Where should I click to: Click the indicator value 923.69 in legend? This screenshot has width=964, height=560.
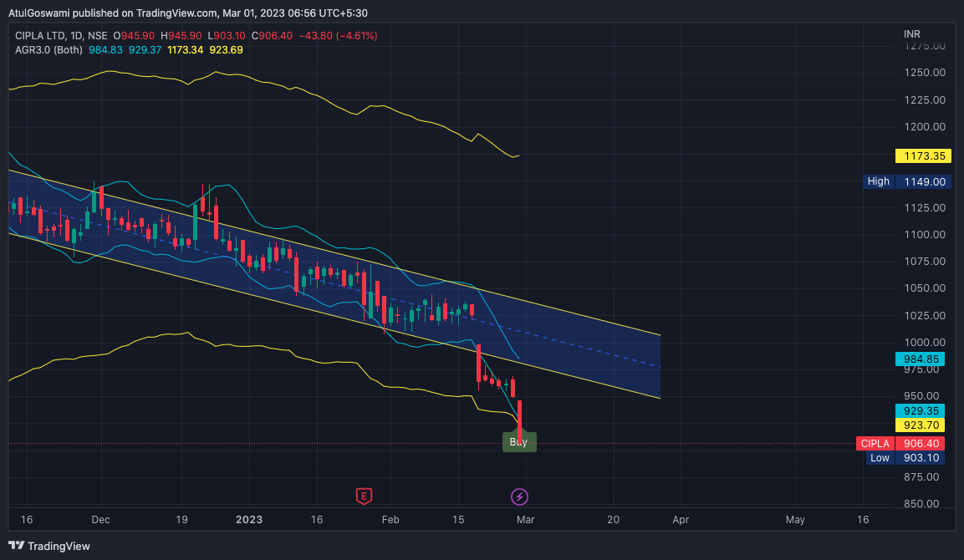click(x=227, y=50)
